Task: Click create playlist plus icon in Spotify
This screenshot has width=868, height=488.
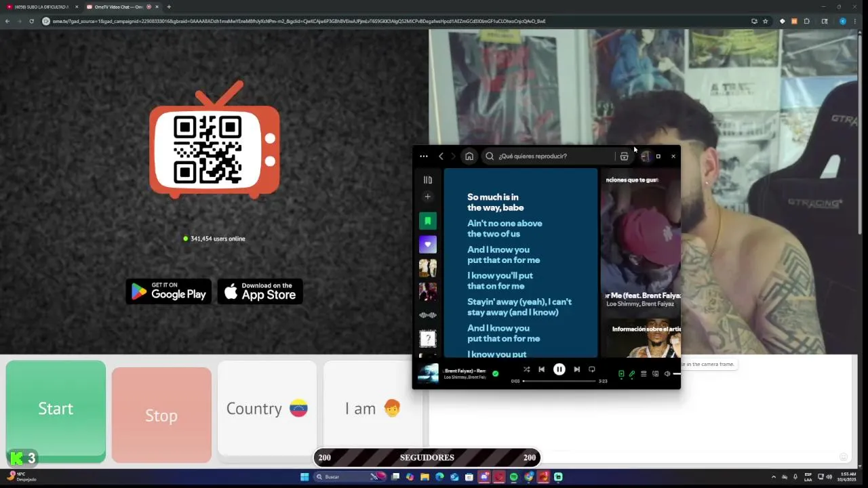Action: pos(427,197)
